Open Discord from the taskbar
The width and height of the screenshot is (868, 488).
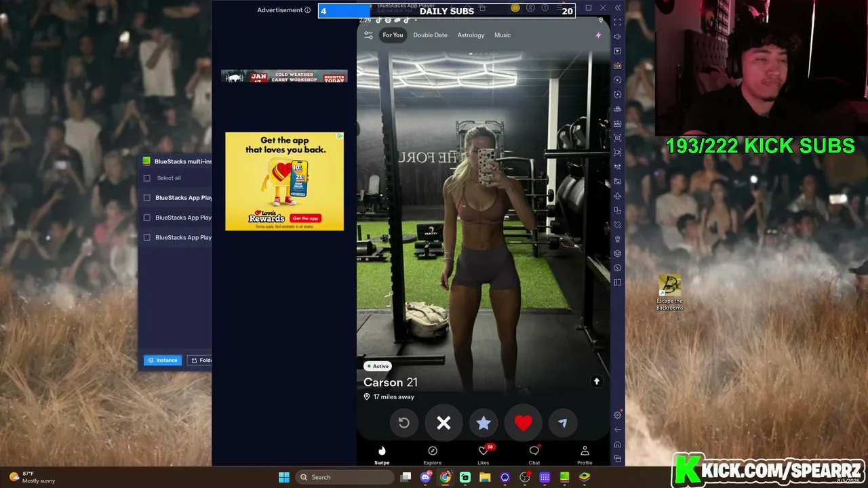click(425, 477)
